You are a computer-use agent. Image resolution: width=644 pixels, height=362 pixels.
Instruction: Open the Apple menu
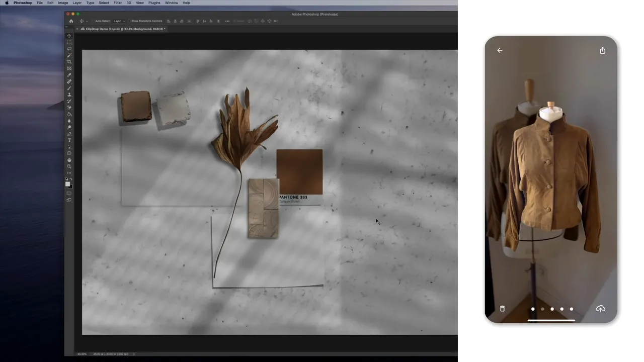pos(7,3)
